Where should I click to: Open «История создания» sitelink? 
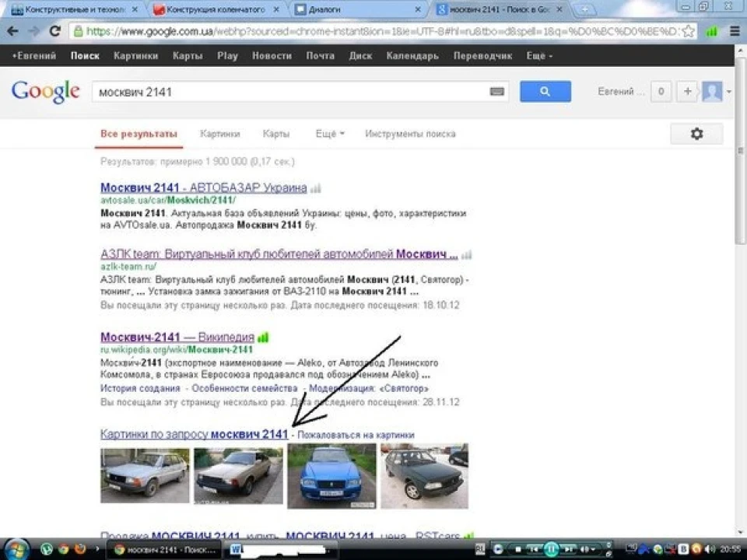[140, 388]
